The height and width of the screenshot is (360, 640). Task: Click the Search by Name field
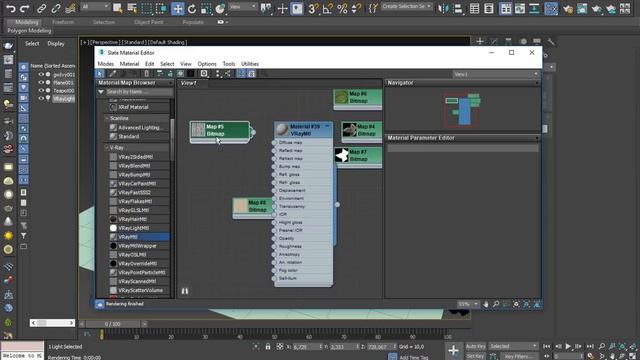139,92
